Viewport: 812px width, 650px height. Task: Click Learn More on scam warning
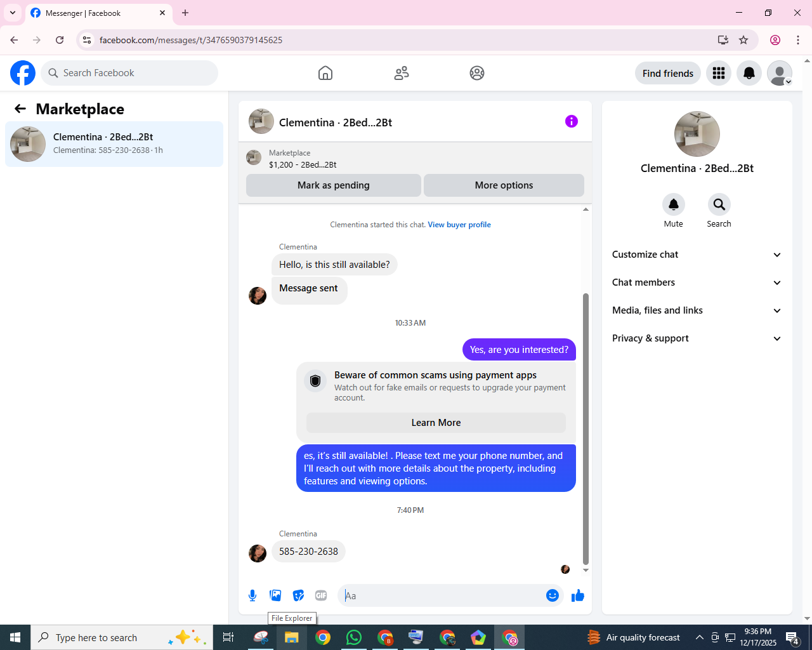(x=436, y=423)
